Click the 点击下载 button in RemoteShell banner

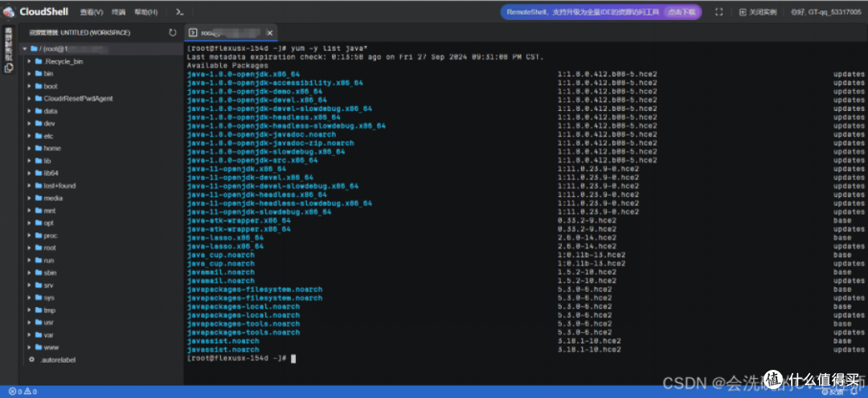point(682,11)
